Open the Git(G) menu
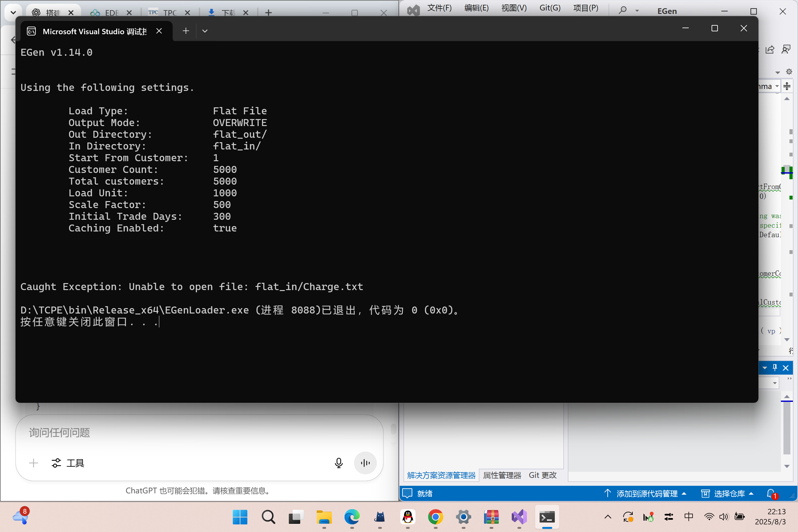The height and width of the screenshot is (532, 798). pos(550,8)
